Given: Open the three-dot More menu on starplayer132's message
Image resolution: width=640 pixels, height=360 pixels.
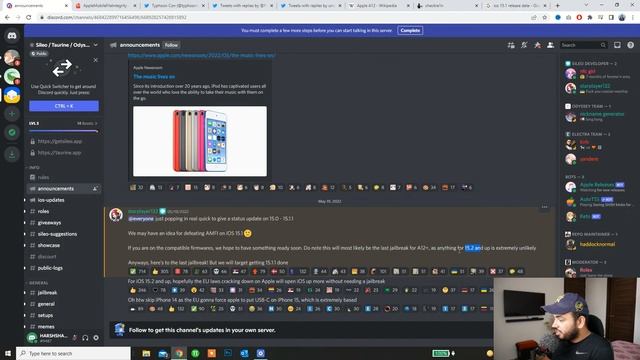Looking at the screenshot, I should point(544,207).
